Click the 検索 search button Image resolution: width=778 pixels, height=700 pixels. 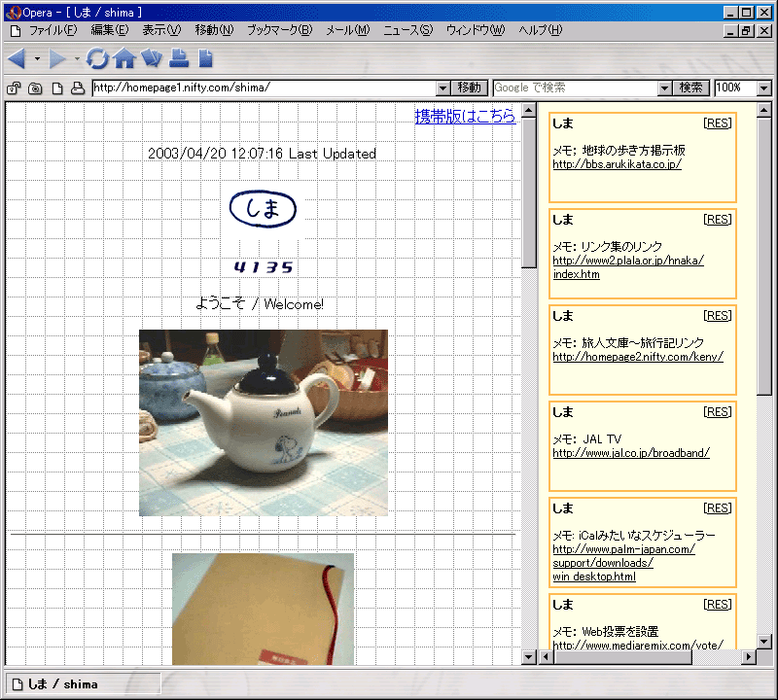pos(690,88)
